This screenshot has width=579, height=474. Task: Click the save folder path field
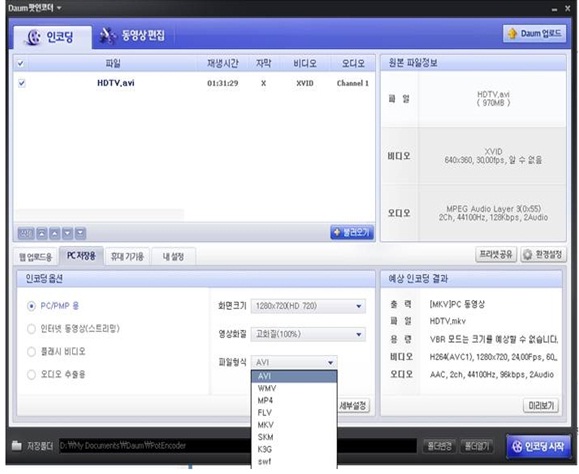click(238, 446)
